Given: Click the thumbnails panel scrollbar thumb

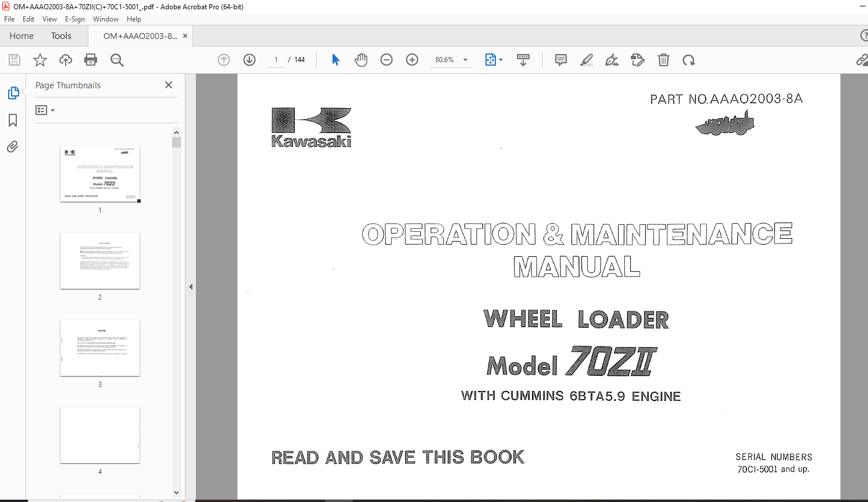Looking at the screenshot, I should click(x=177, y=142).
